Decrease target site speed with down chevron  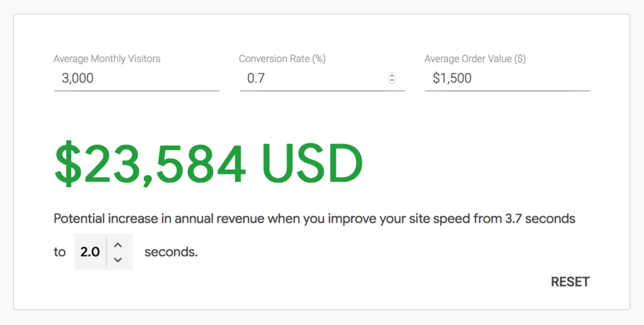click(118, 260)
